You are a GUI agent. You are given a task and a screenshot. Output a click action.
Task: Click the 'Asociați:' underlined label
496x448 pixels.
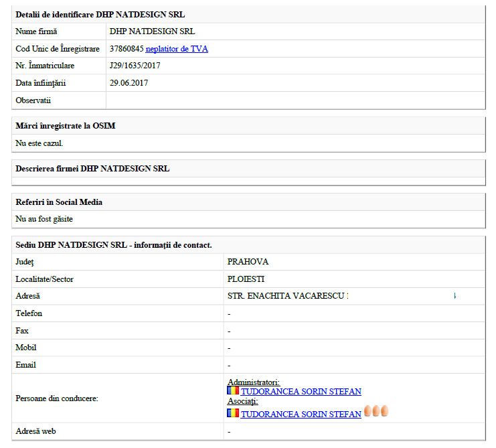coord(242,402)
